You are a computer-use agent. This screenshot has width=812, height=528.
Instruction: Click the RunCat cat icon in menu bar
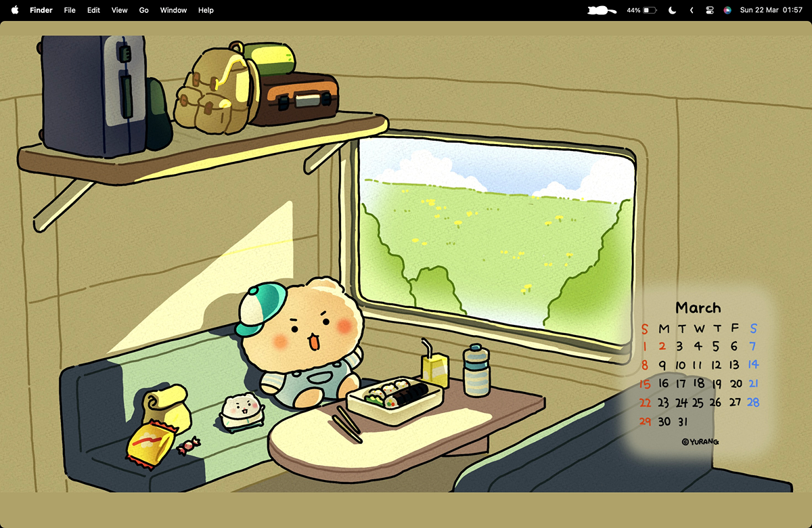(x=602, y=10)
